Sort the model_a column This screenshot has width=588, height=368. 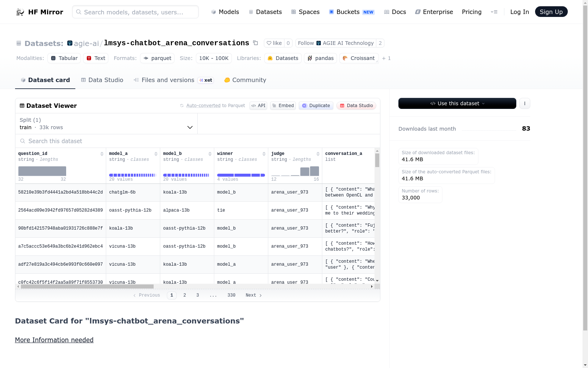coord(156,154)
